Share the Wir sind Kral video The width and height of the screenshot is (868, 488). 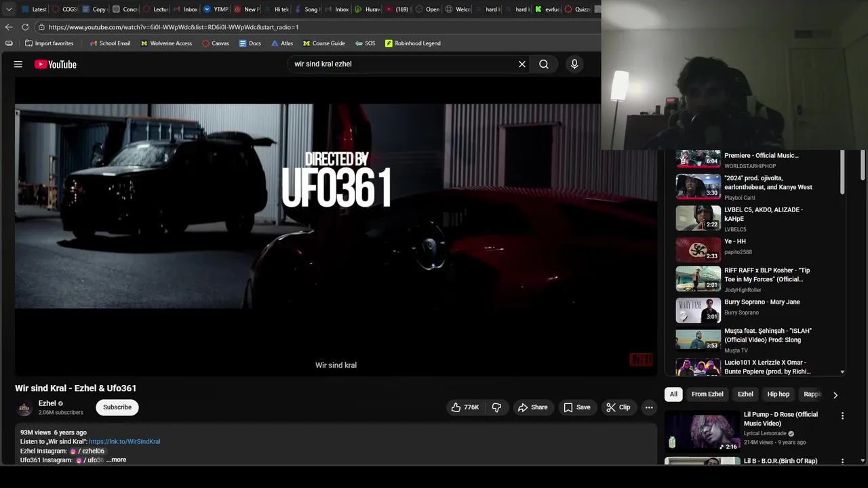(x=533, y=407)
